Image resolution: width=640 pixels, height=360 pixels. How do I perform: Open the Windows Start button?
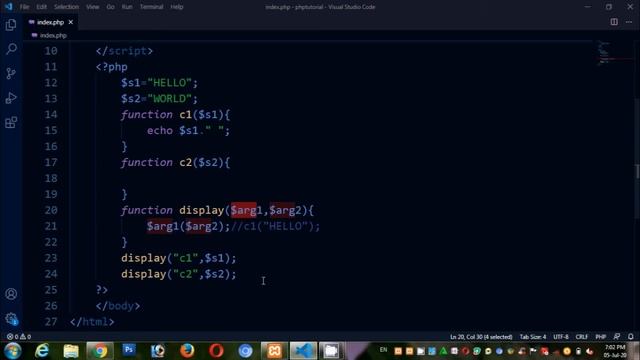pos(13,351)
